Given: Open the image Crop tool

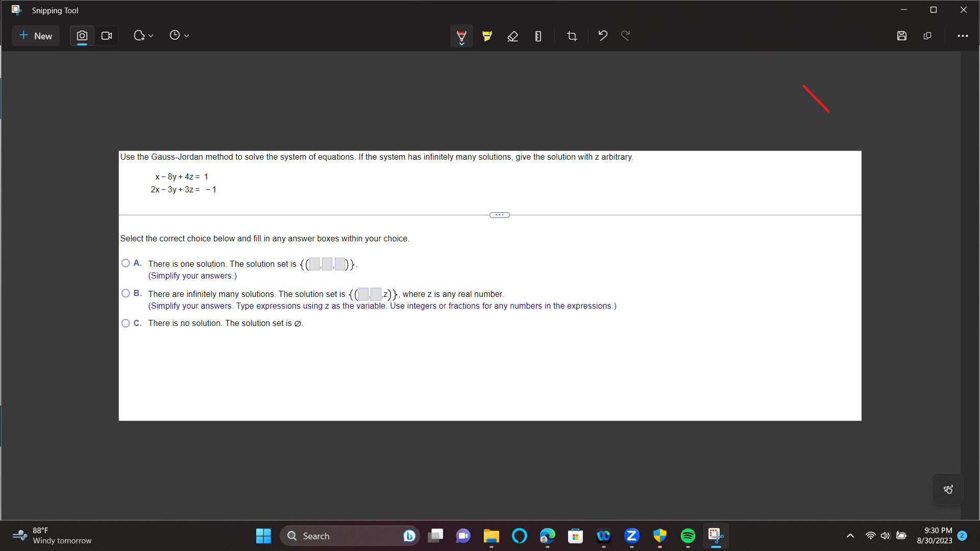Looking at the screenshot, I should tap(572, 36).
